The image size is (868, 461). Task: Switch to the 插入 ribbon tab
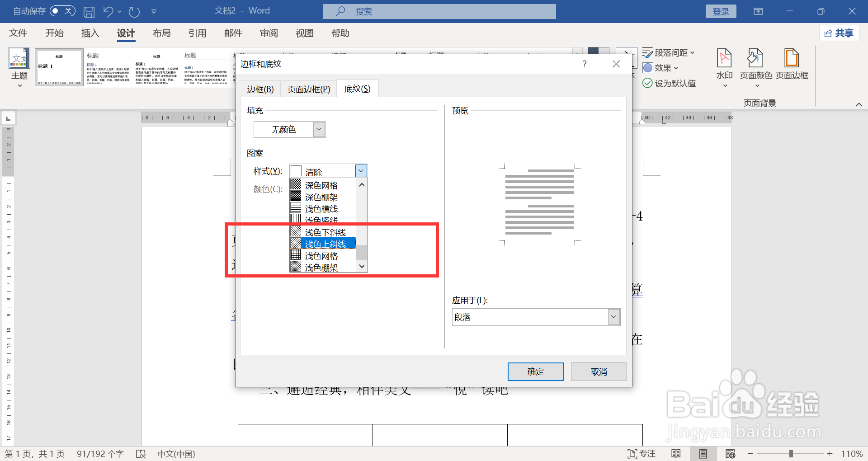(90, 33)
